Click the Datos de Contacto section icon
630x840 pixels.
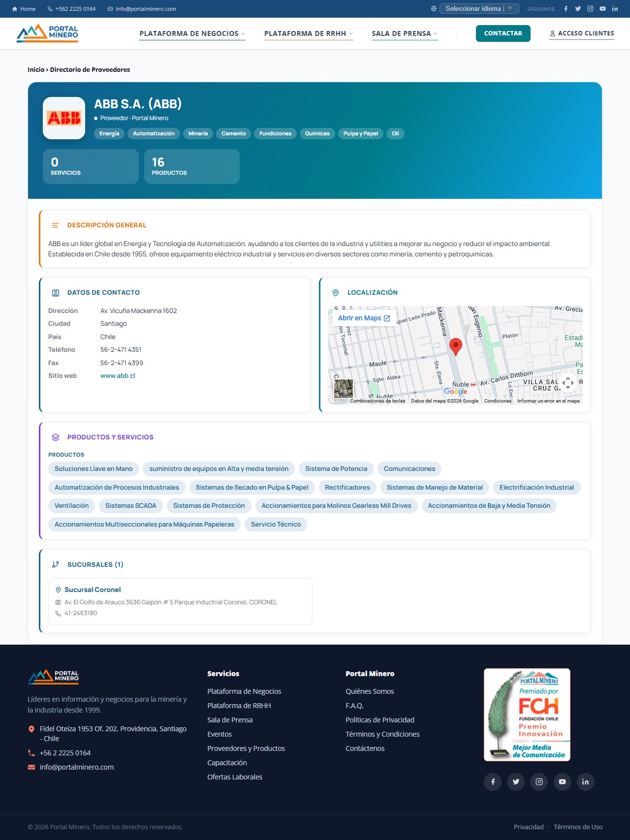[56, 293]
